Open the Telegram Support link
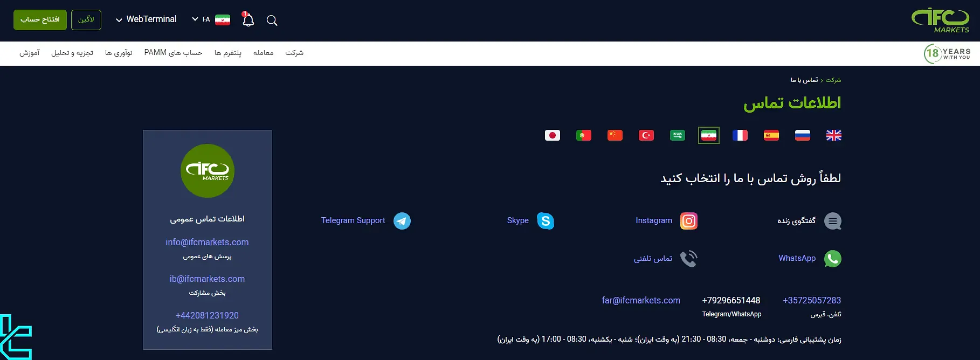Image resolution: width=980 pixels, height=360 pixels. (x=353, y=220)
